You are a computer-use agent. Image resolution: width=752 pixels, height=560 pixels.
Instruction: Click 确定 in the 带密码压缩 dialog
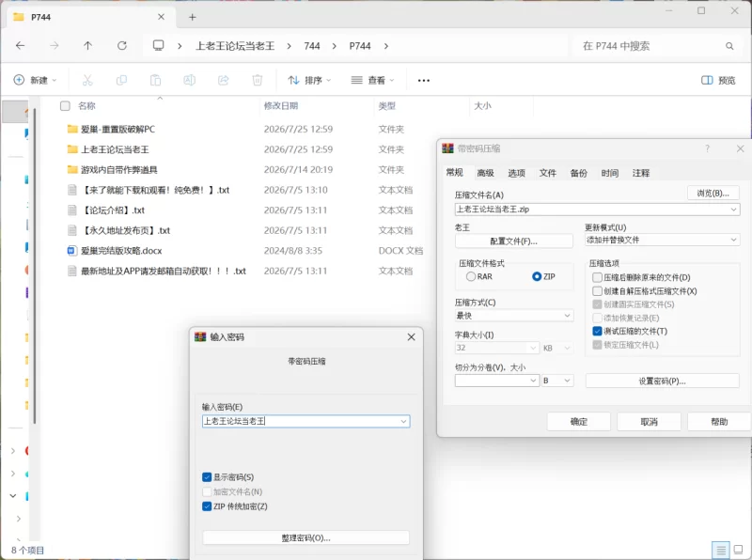click(x=579, y=422)
